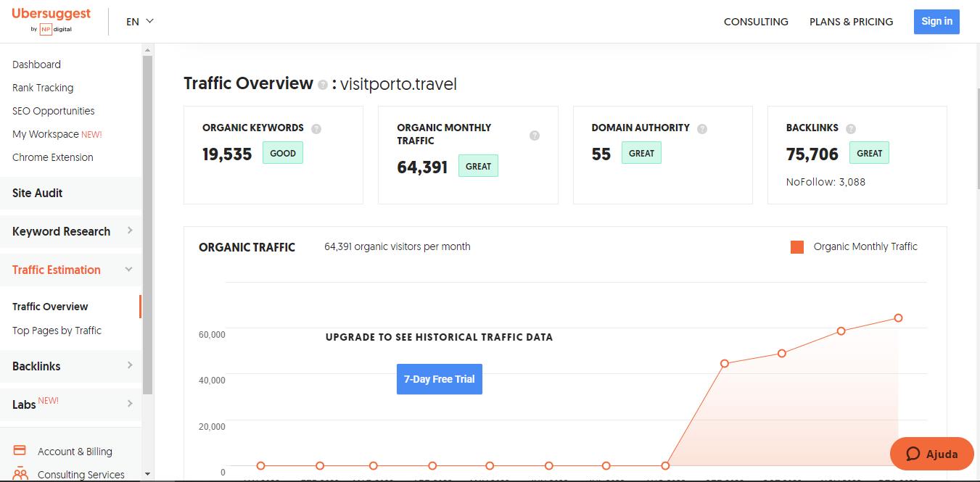This screenshot has width=980, height=482.
Task: Click the Consulting Services people icon
Action: (x=20, y=473)
